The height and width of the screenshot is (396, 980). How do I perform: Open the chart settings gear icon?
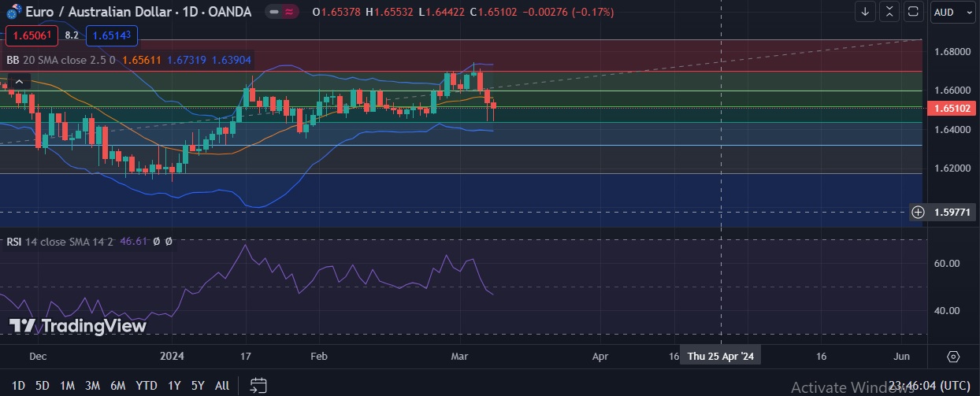click(953, 357)
